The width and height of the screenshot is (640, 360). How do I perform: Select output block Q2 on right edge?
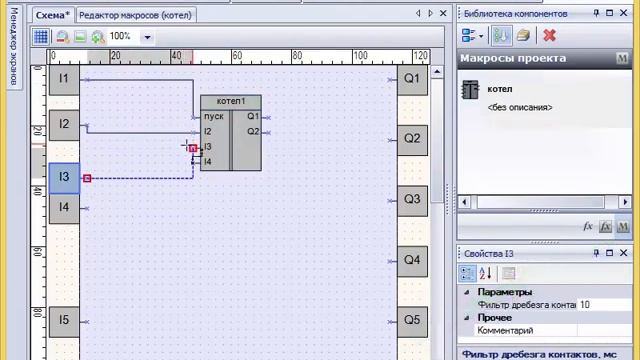[x=412, y=140]
